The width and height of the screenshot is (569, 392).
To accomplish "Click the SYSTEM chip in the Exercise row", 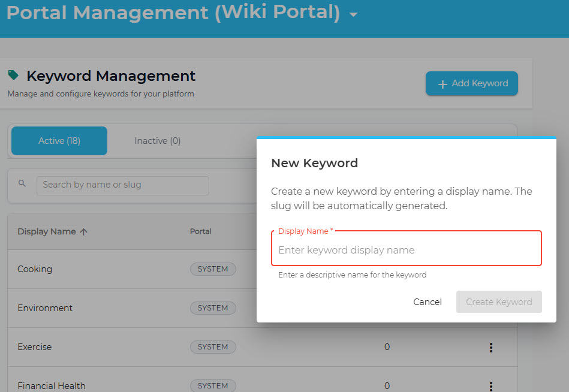I will (x=213, y=347).
